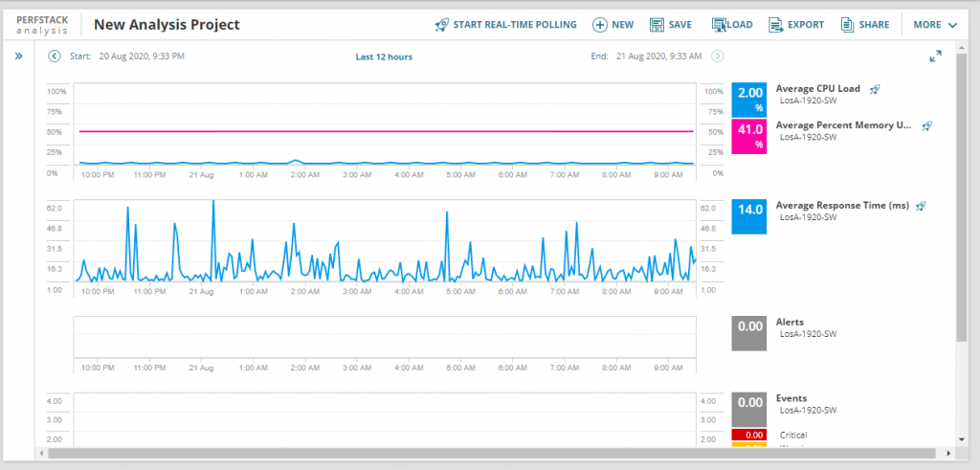The image size is (980, 470).
Task: Share the analysis project
Action: 865,25
